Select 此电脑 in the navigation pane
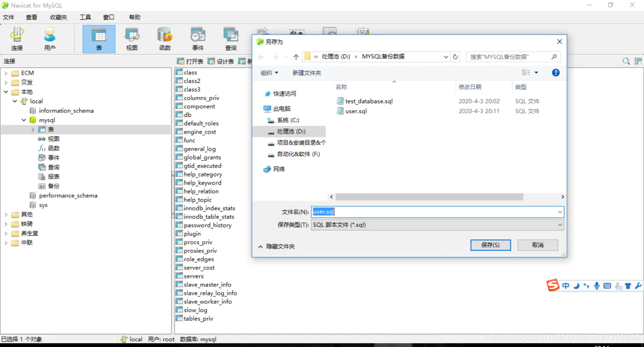This screenshot has width=644, height=347. [x=281, y=109]
